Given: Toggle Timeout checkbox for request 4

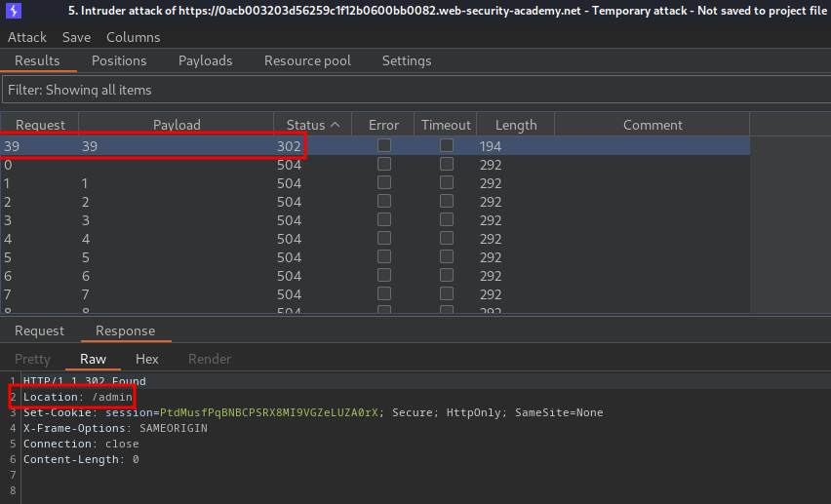Looking at the screenshot, I should pyautogui.click(x=447, y=238).
